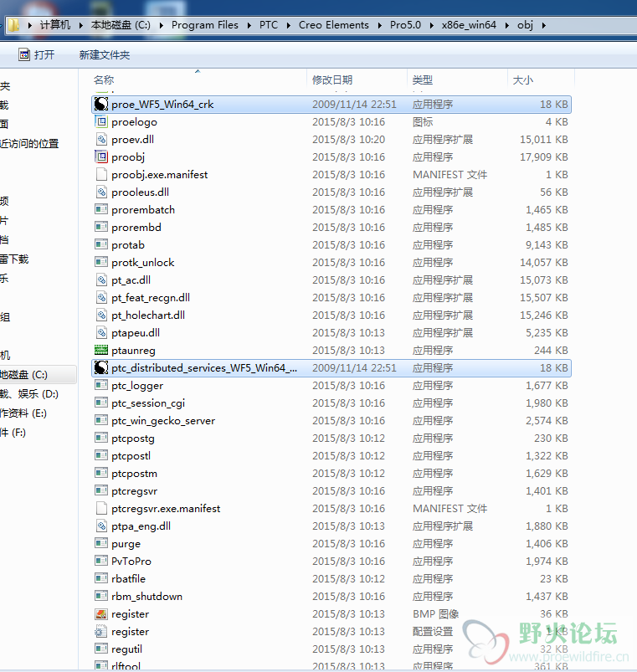The height and width of the screenshot is (672, 637).
Task: Click the proev.dll file icon
Action: coord(101,139)
